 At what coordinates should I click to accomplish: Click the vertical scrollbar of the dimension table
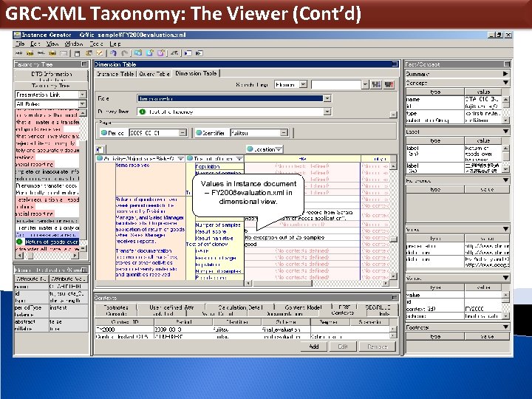point(393,219)
